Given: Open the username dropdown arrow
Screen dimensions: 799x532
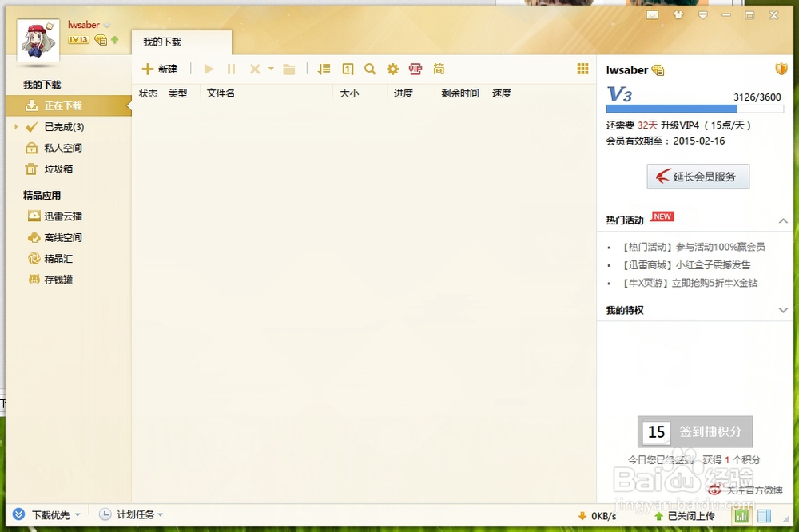Looking at the screenshot, I should pyautogui.click(x=107, y=25).
